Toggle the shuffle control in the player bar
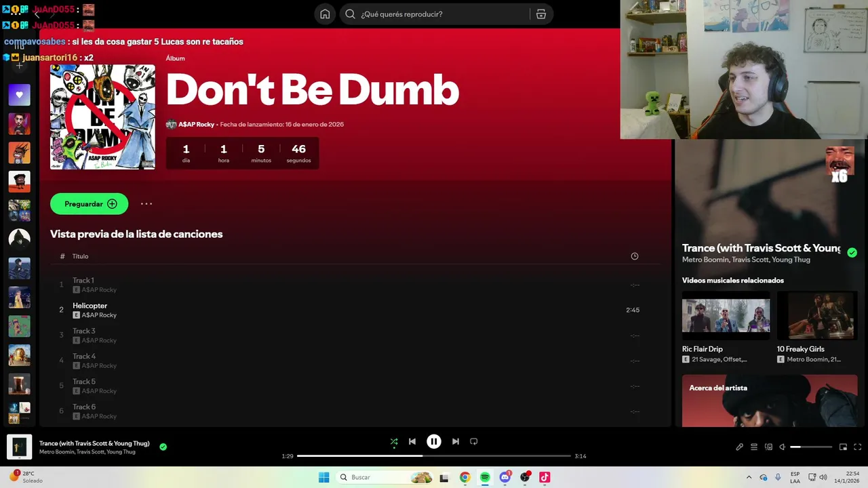The image size is (868, 488). tap(394, 441)
